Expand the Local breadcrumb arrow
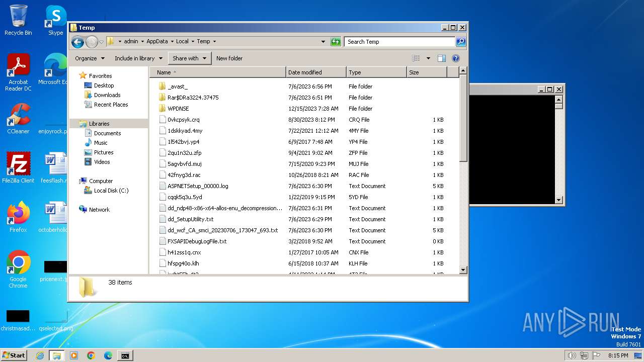The height and width of the screenshot is (362, 644). (x=193, y=42)
